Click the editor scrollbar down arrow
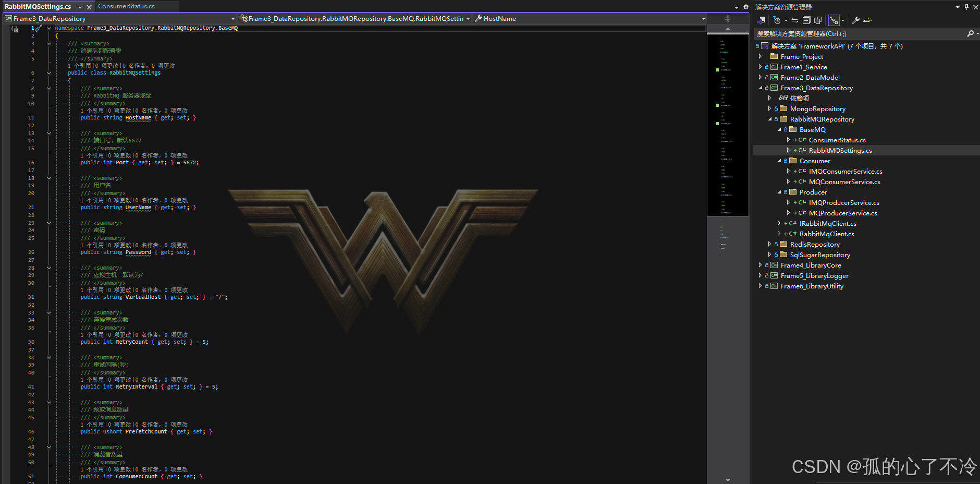This screenshot has width=980, height=484. click(x=728, y=480)
